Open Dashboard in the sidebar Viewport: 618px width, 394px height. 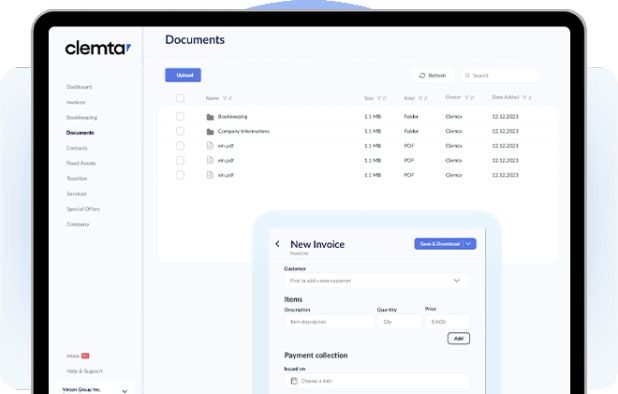coord(79,87)
